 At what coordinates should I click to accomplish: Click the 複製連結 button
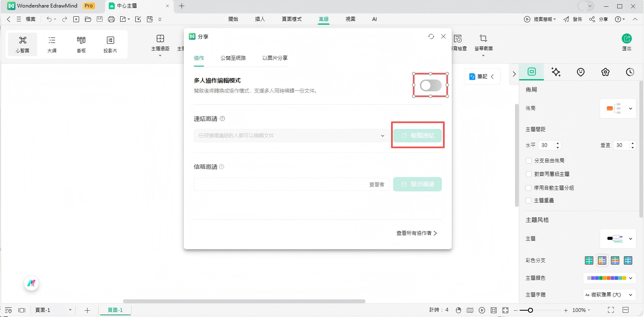[417, 136]
